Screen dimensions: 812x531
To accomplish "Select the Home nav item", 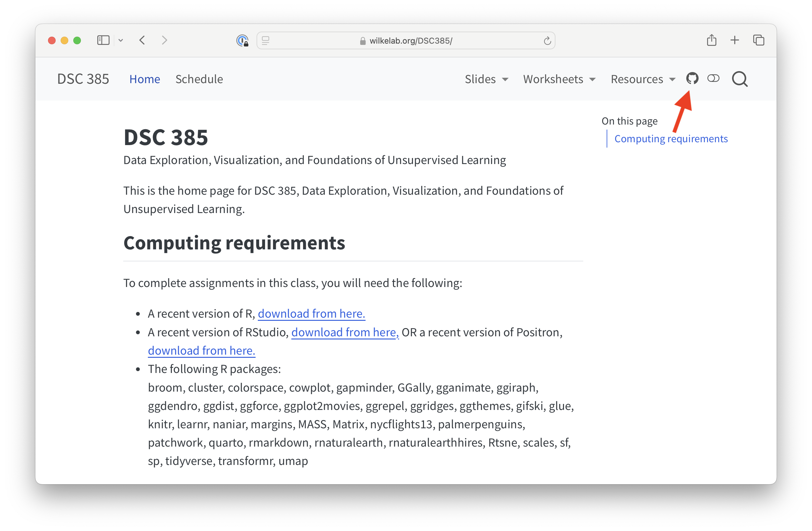I will pyautogui.click(x=145, y=79).
